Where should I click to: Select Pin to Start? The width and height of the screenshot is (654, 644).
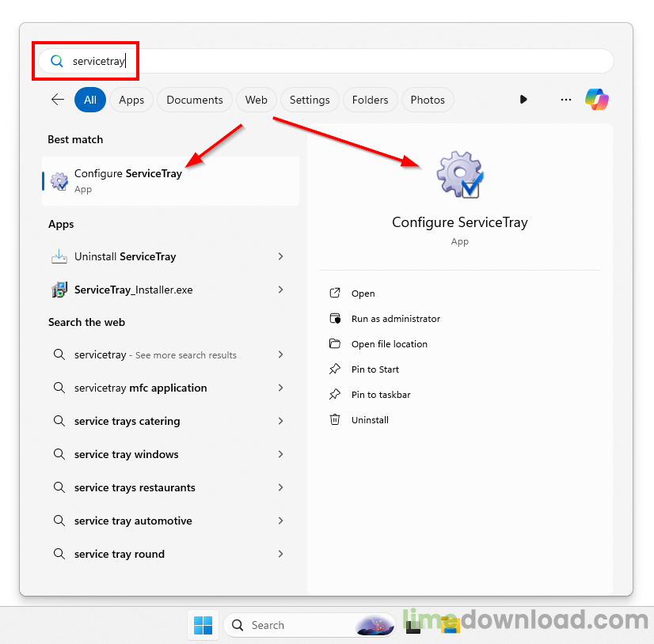tap(375, 369)
